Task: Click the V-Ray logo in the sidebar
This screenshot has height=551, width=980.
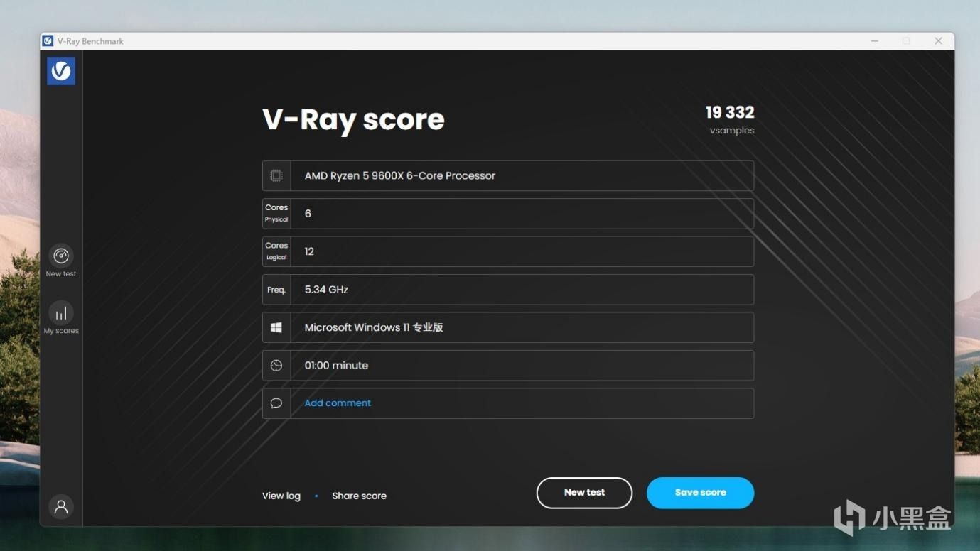Action: click(61, 71)
